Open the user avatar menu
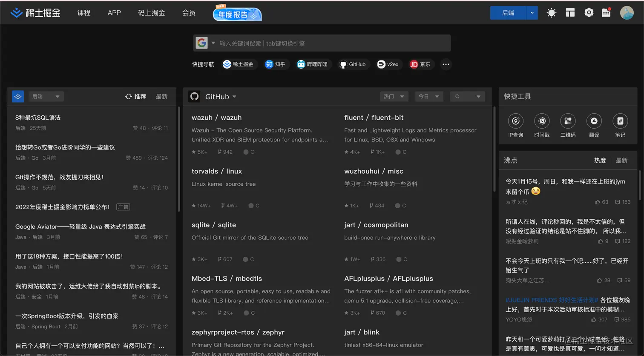This screenshot has height=356, width=644. 627,13
